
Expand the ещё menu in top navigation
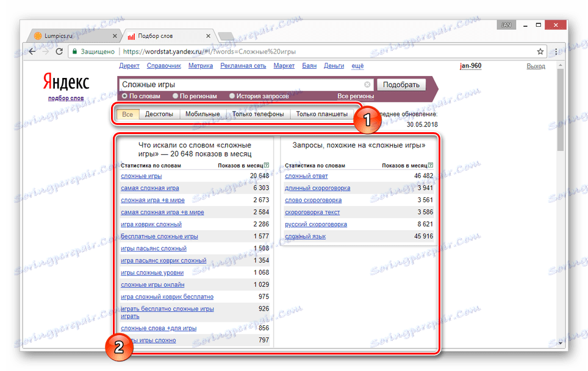(x=357, y=66)
